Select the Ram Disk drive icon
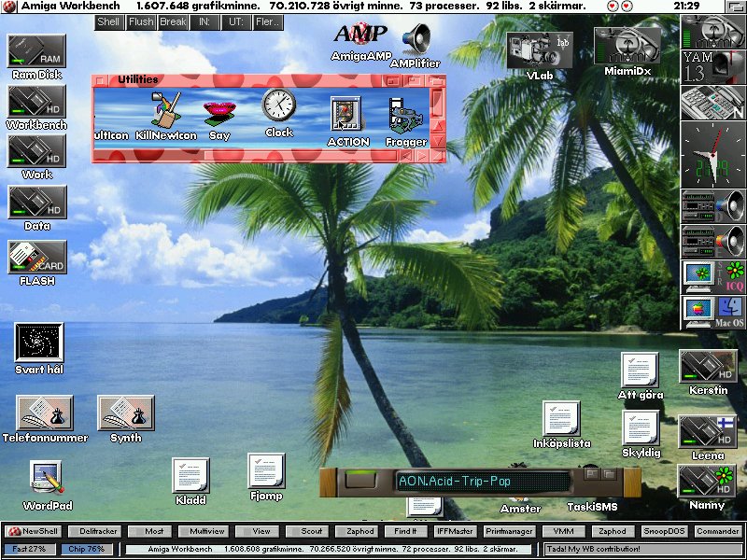Viewport: 747px width, 560px height. tap(36, 51)
